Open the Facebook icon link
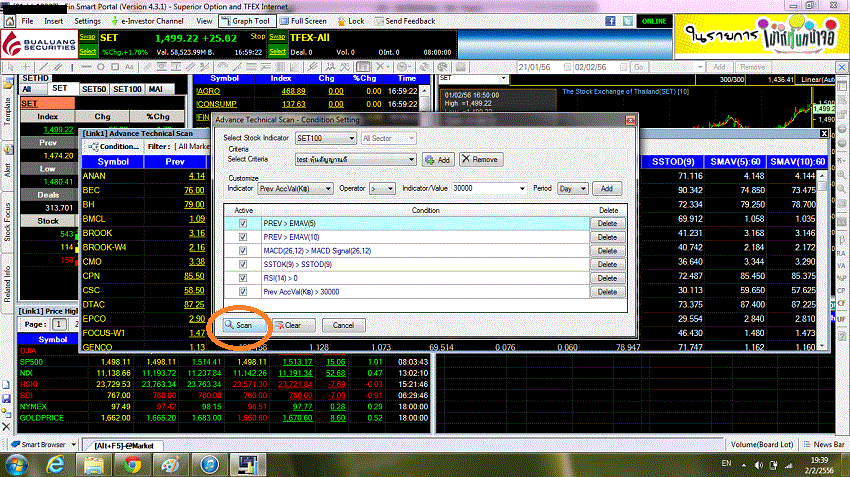 click(x=610, y=21)
